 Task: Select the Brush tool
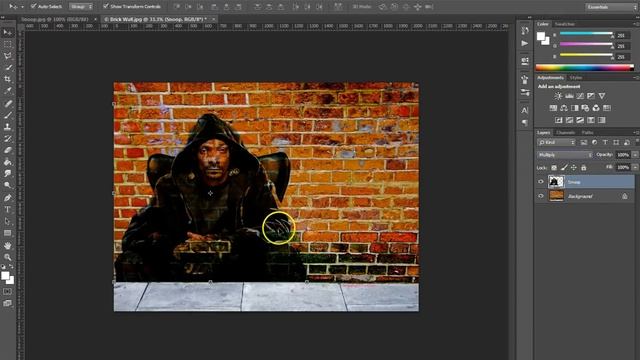click(x=8, y=115)
